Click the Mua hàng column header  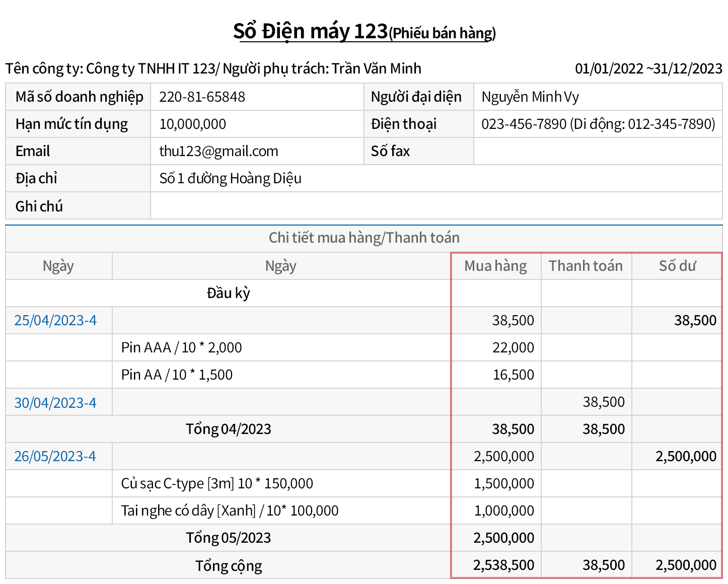point(495,266)
